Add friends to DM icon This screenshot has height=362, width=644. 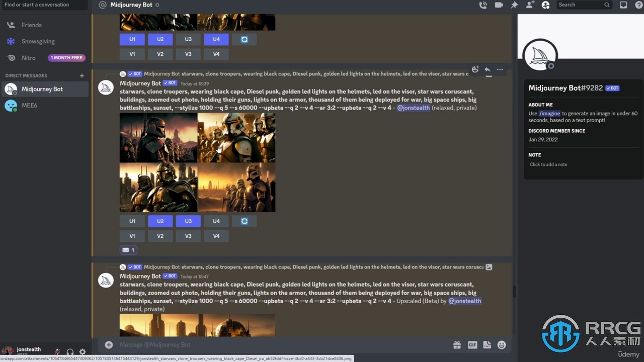pyautogui.click(x=530, y=5)
